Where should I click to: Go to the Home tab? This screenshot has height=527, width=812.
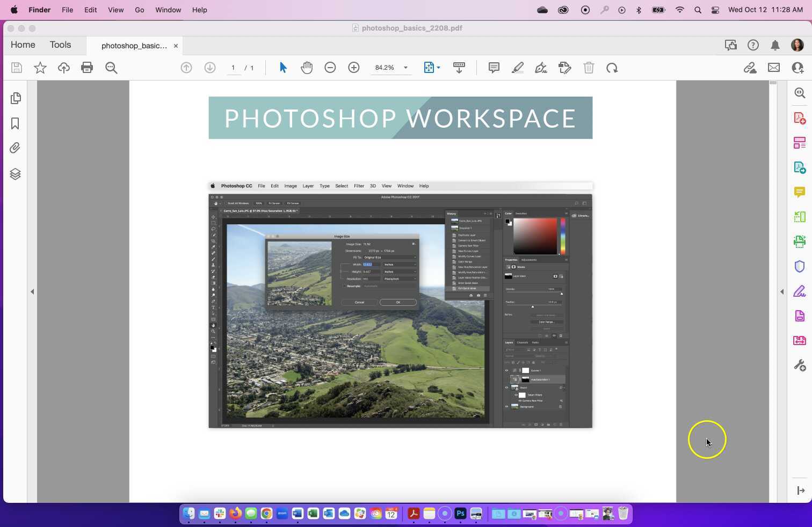(x=23, y=45)
